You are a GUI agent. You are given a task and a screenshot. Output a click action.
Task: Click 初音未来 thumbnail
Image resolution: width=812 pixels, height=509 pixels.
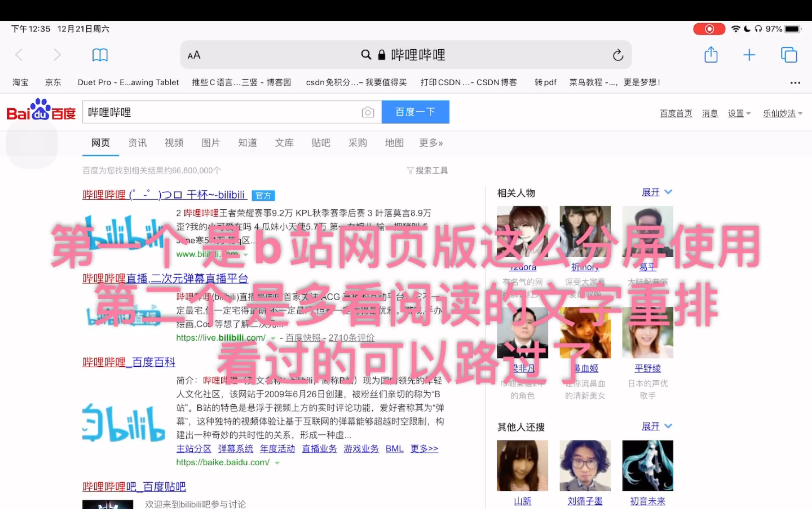pos(647,465)
